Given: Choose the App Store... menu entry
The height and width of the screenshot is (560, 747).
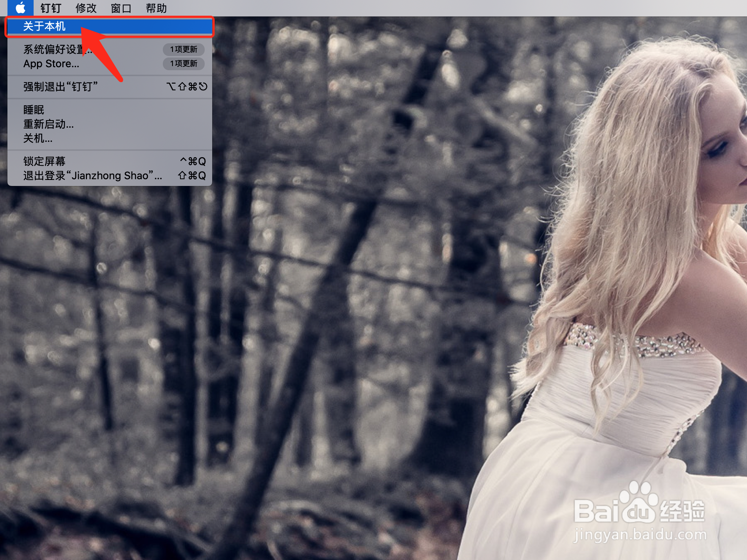Looking at the screenshot, I should tap(51, 64).
